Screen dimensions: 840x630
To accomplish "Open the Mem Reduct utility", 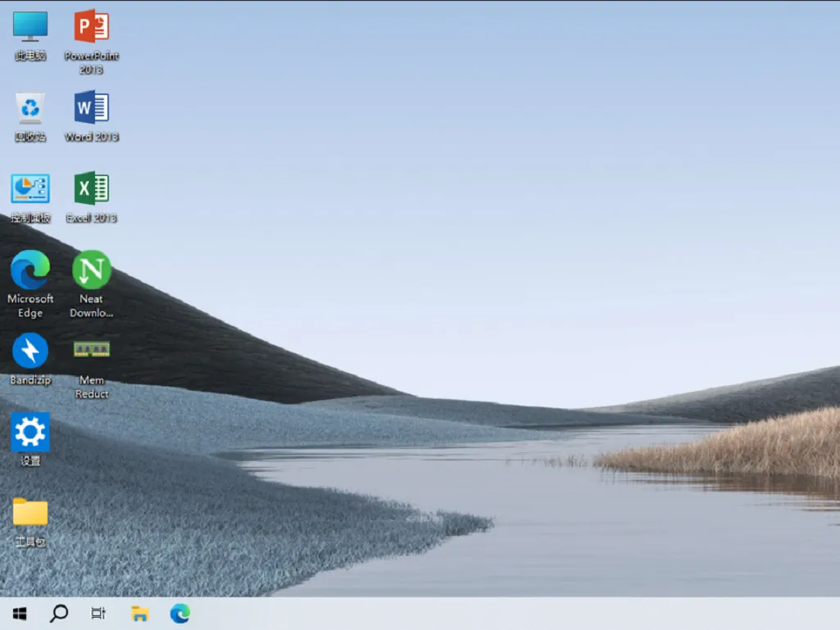I will (x=91, y=351).
